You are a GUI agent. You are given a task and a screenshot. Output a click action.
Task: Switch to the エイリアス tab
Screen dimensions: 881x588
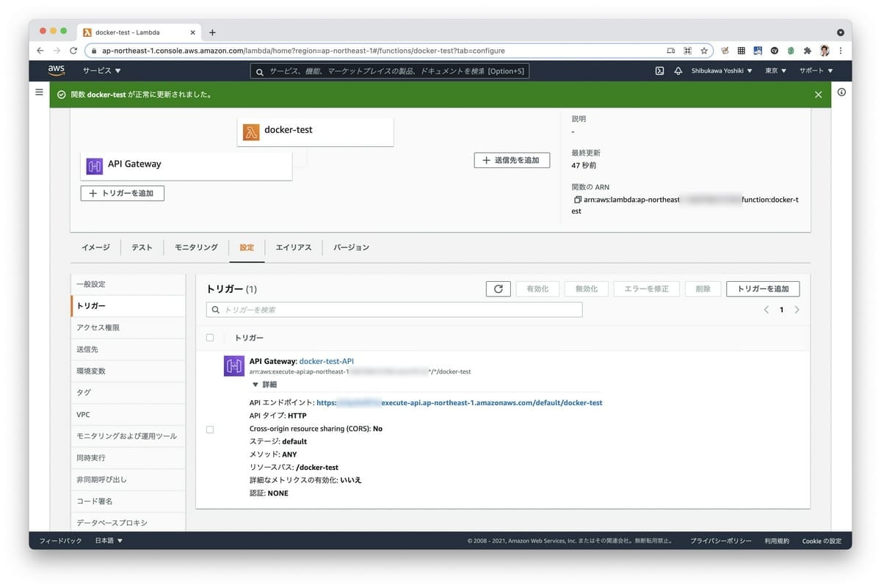click(x=294, y=247)
